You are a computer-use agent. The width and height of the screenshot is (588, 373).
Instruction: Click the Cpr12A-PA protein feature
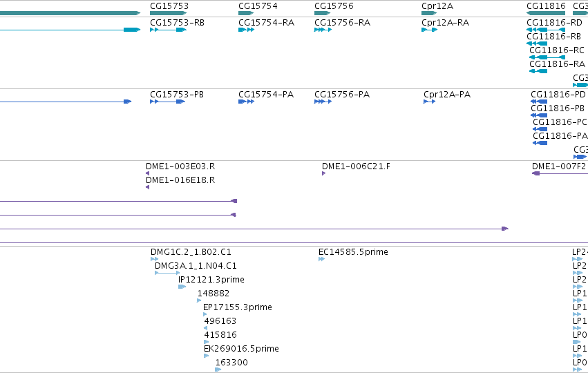pos(429,102)
